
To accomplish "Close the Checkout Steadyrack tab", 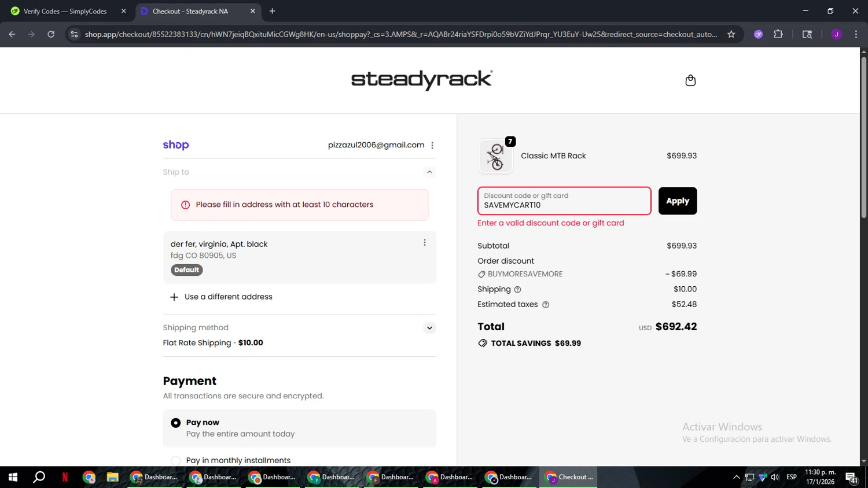I will (252, 11).
